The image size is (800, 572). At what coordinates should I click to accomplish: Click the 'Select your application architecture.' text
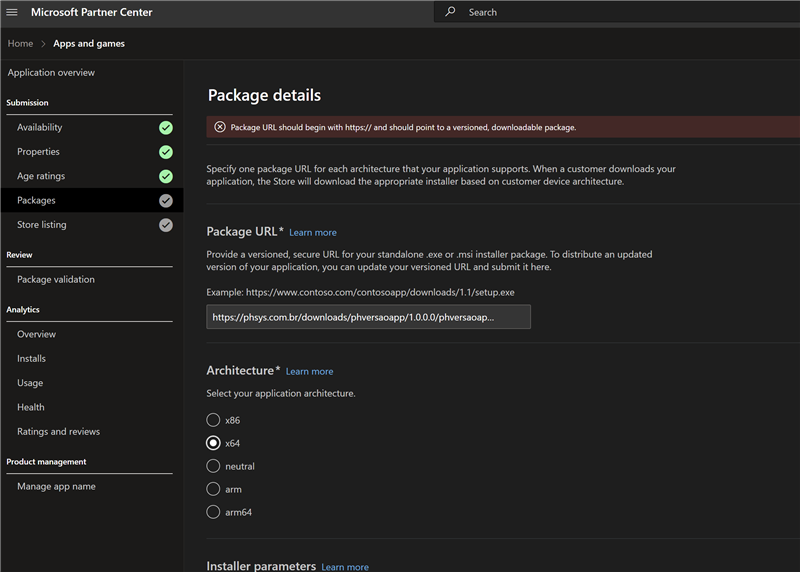coord(281,393)
